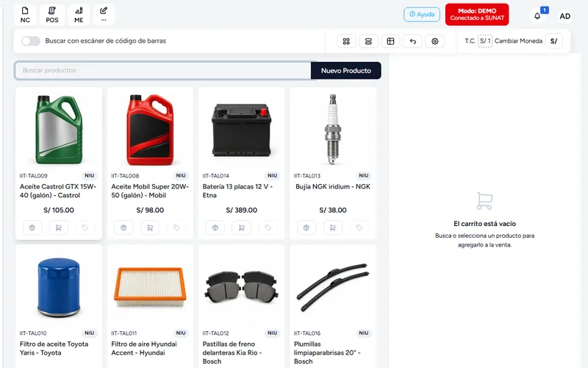Click the undo arrow icon
This screenshot has height=368, width=588.
click(x=412, y=41)
